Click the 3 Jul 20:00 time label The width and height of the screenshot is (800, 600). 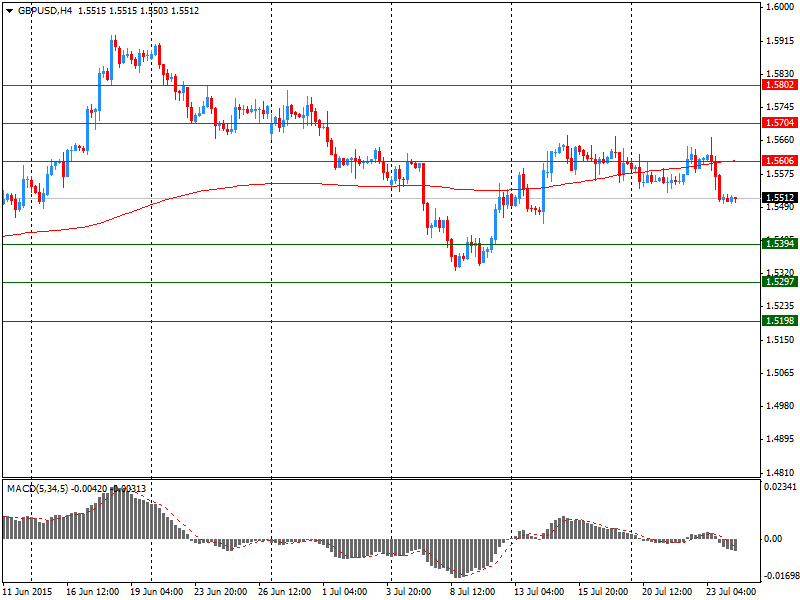[408, 592]
